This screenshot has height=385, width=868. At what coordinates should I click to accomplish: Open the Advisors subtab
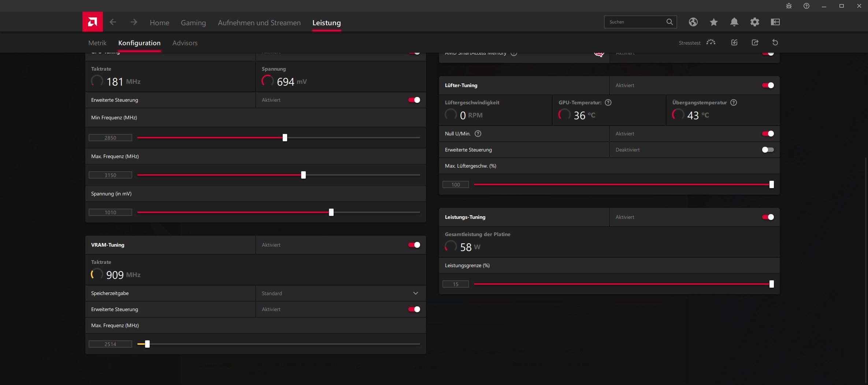pyautogui.click(x=185, y=43)
